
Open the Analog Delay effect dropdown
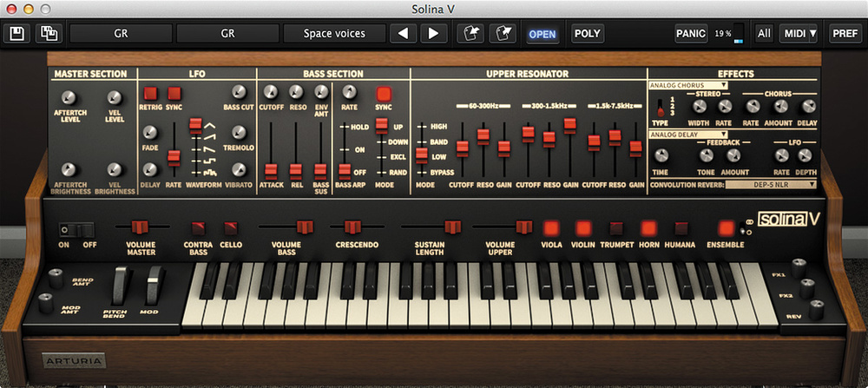[x=688, y=135]
